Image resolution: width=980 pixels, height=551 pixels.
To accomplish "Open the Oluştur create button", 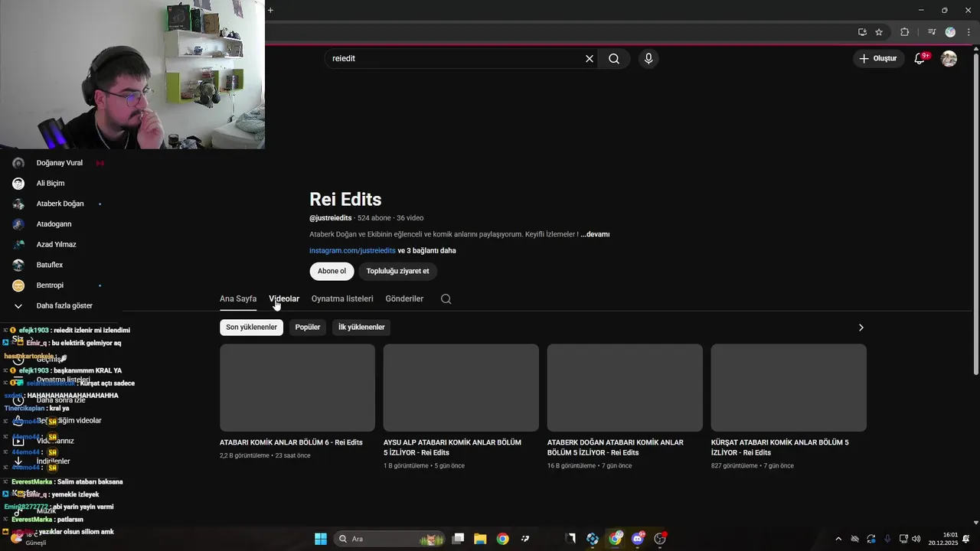I will pyautogui.click(x=879, y=58).
